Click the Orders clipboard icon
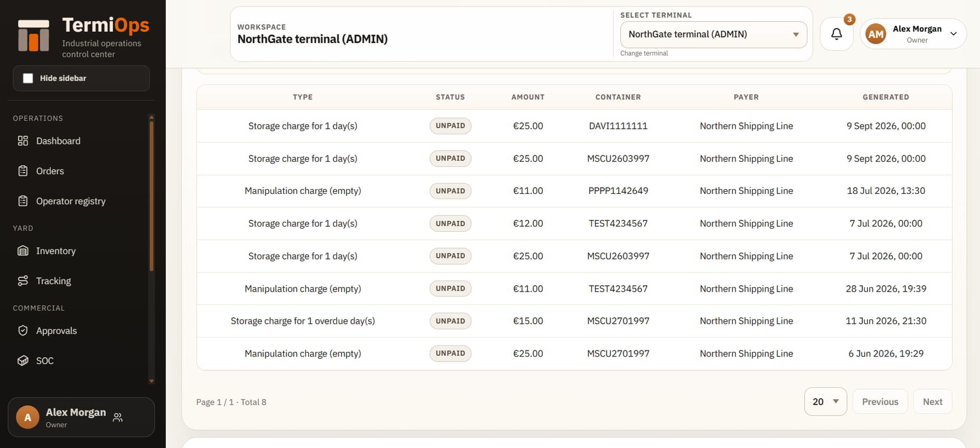Viewport: 980px width, 448px height. pyautogui.click(x=23, y=171)
